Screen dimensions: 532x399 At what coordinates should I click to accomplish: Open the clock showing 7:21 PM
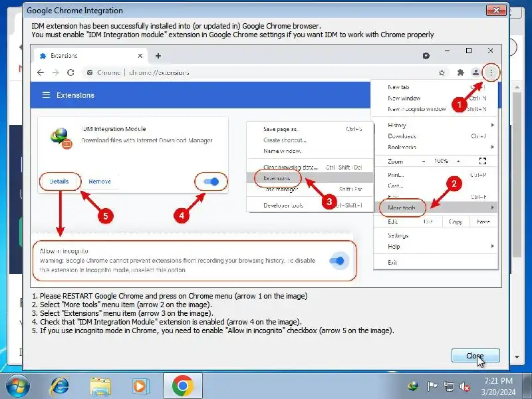tap(498, 380)
